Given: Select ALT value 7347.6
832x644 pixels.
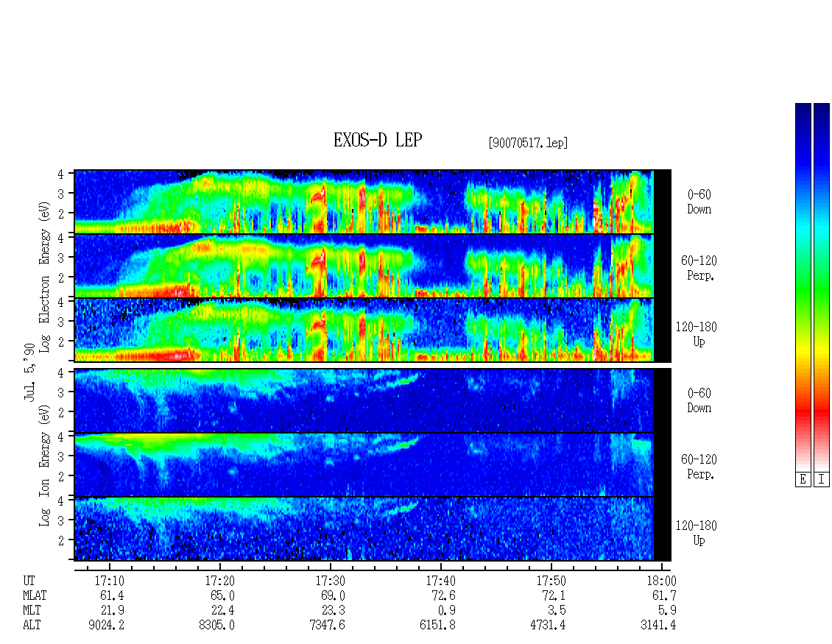Looking at the screenshot, I should click(327, 626).
